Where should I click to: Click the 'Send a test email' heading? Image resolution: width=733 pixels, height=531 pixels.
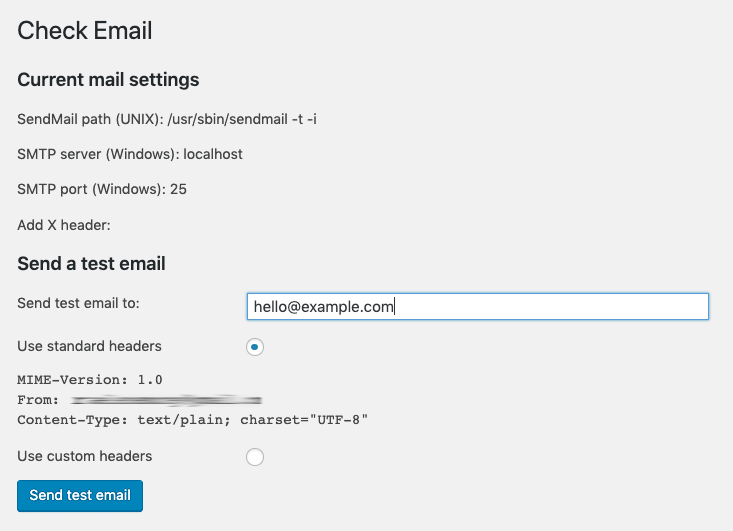91,264
